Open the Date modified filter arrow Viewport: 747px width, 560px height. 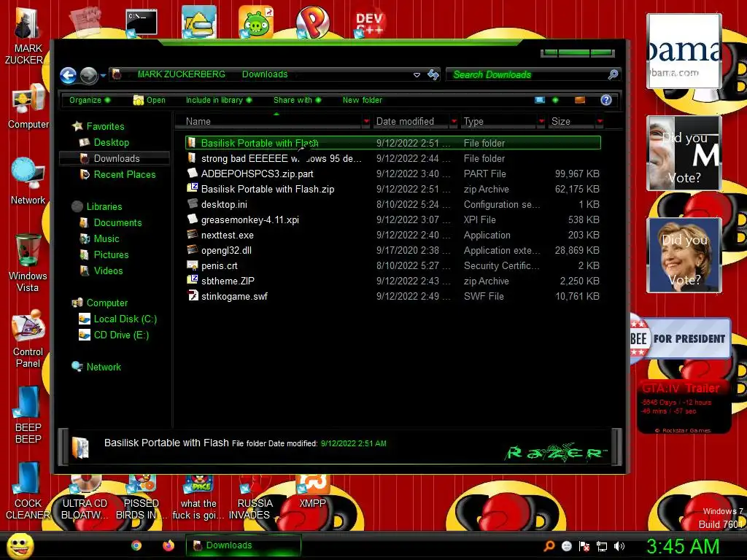pos(454,122)
